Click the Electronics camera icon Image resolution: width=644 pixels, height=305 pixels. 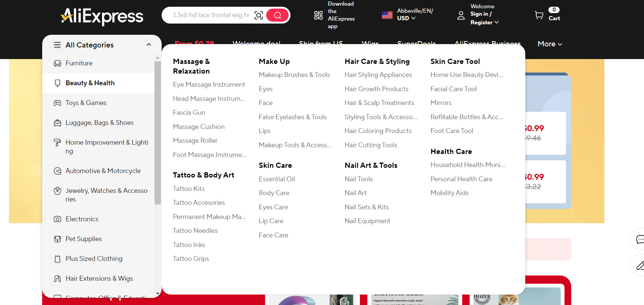[57, 219]
